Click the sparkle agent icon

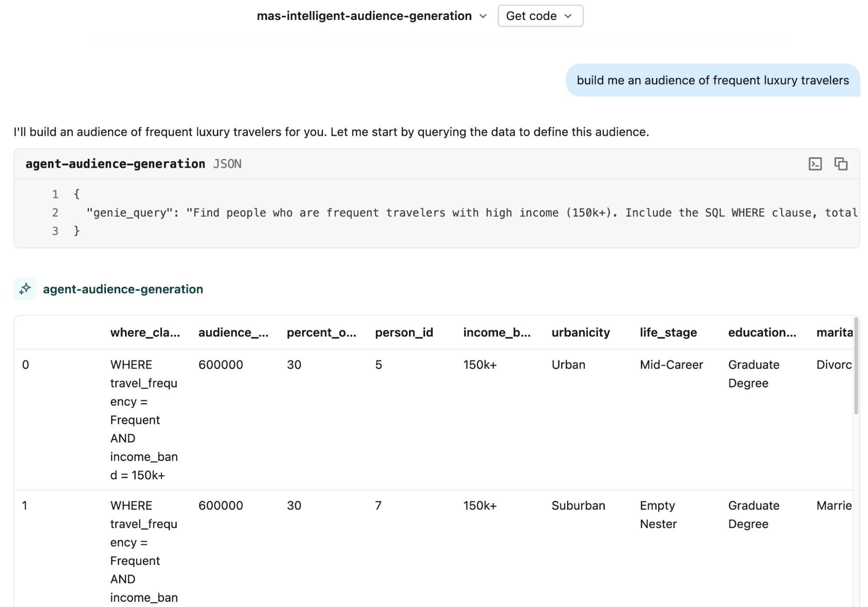pyautogui.click(x=24, y=289)
